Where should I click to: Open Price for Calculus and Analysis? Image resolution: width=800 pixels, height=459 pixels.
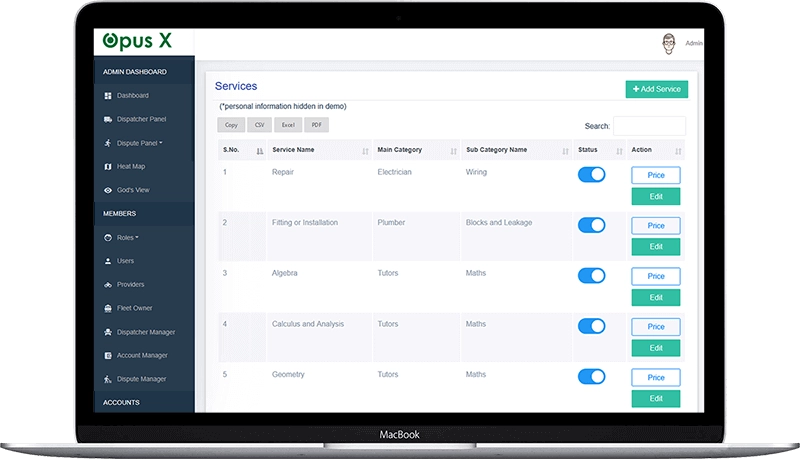pyautogui.click(x=656, y=326)
